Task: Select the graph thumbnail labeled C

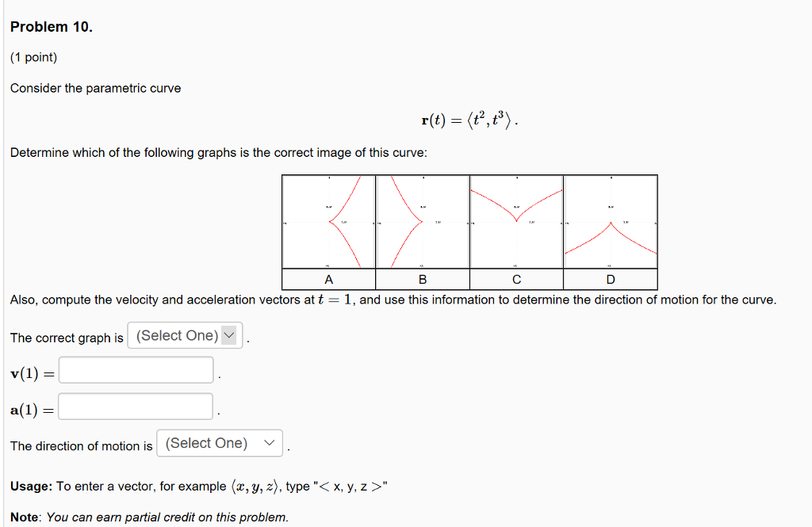Action: pos(516,220)
